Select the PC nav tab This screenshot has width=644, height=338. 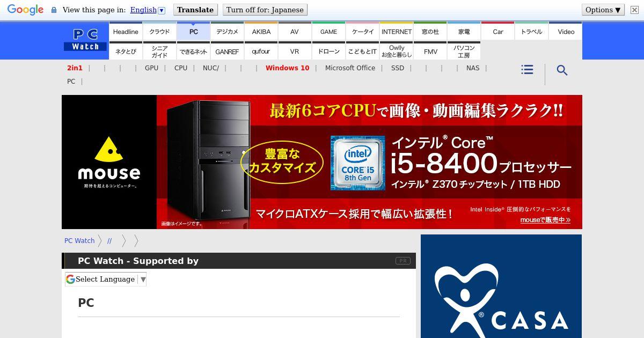(x=194, y=31)
